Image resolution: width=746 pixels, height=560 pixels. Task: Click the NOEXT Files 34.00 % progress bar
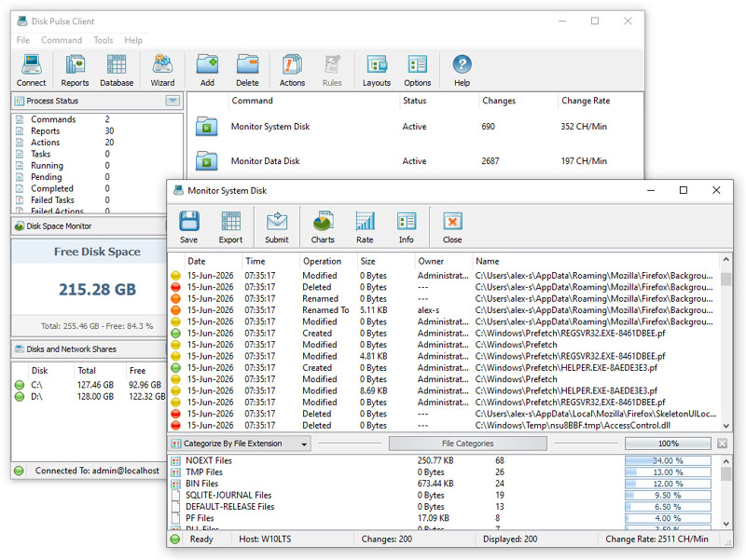[668, 460]
